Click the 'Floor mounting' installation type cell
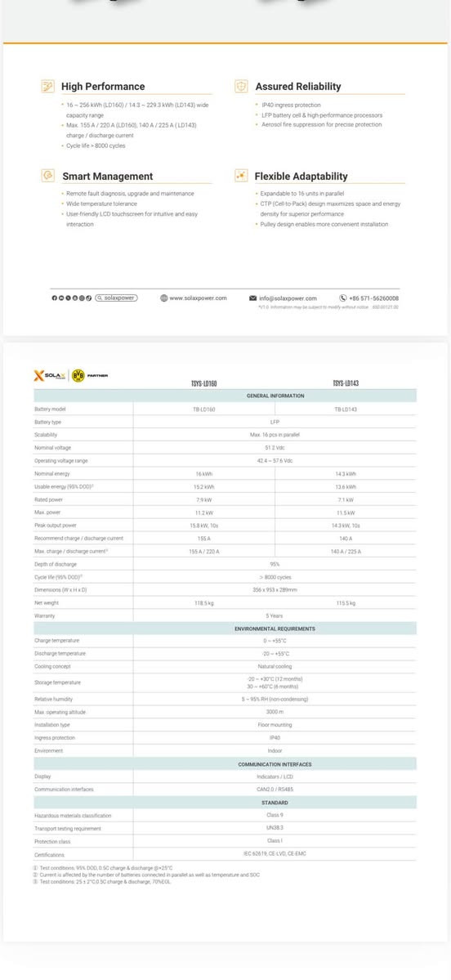 275,725
